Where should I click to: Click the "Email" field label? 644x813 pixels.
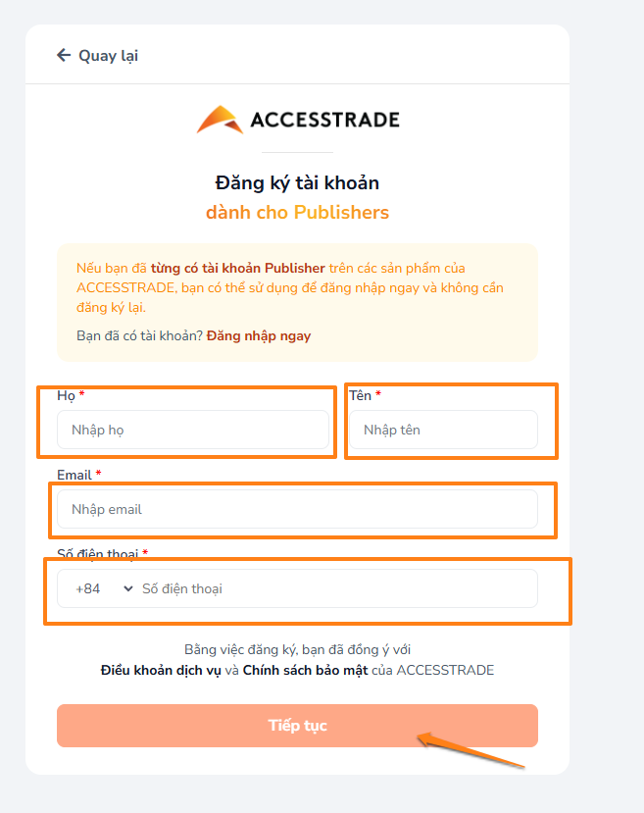point(74,475)
